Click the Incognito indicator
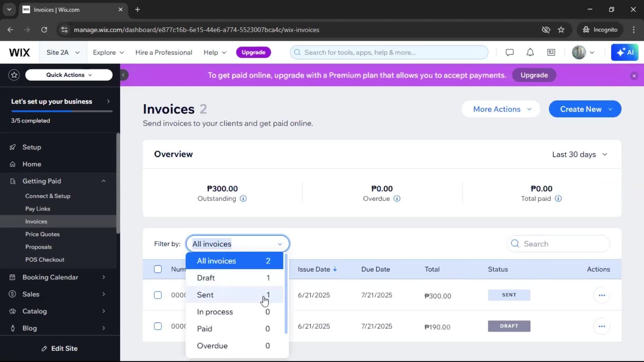The image size is (644, 362). coord(600,29)
